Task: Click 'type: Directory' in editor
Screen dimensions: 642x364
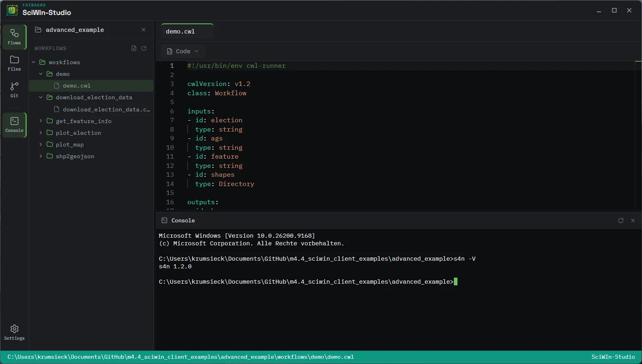Action: point(224,184)
